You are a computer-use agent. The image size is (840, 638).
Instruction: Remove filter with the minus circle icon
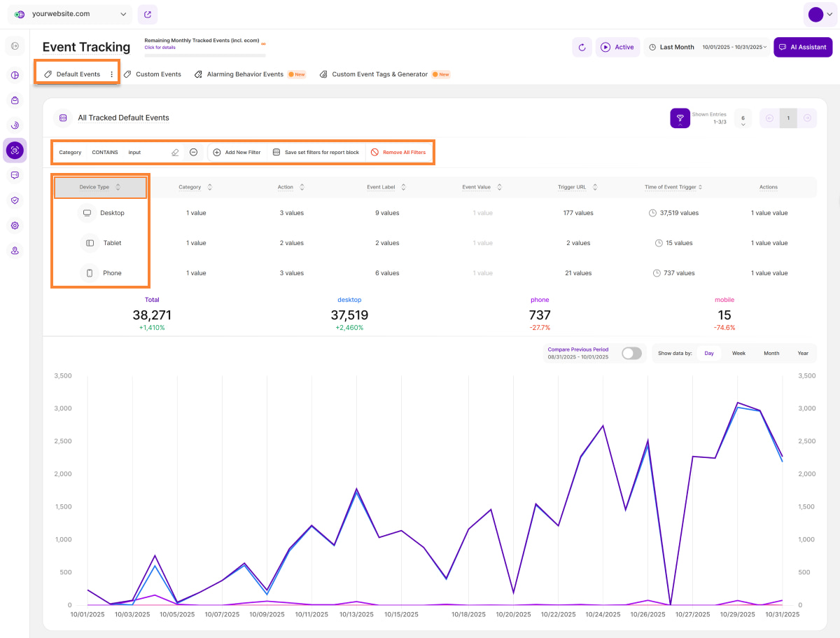[194, 152]
